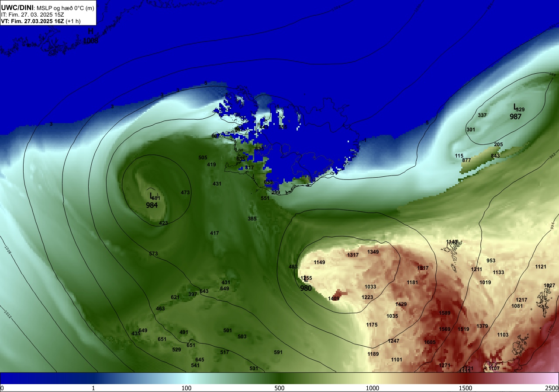The image size is (559, 392).
Task: Click the 591 height value
Action: tap(278, 352)
